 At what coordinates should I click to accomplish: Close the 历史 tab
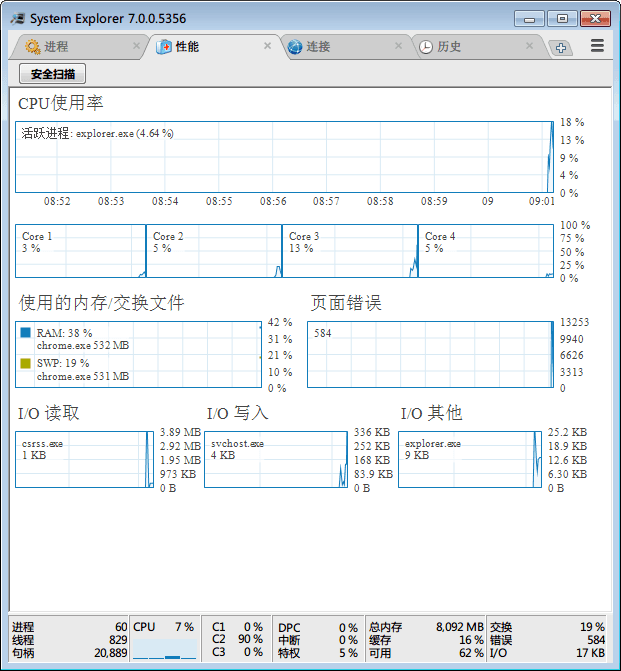pyautogui.click(x=529, y=45)
